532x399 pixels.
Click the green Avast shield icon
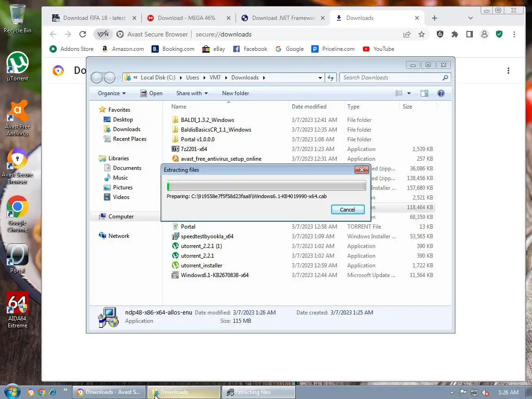(499, 34)
